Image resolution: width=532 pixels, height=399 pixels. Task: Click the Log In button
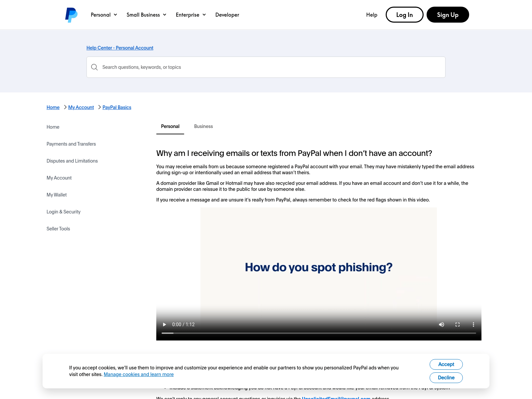(404, 15)
